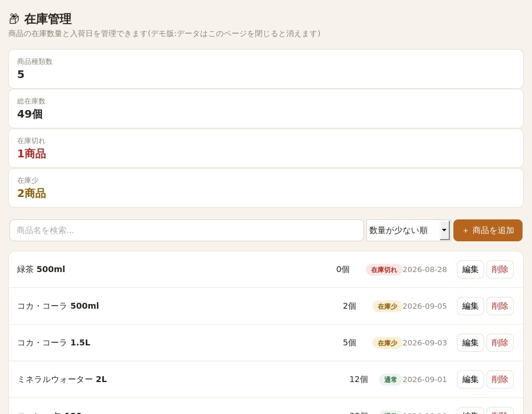
Task: Click the 商品名を検索 search field
Action: (187, 231)
